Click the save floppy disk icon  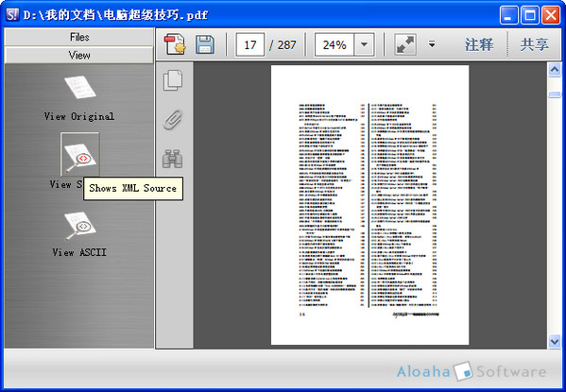tap(205, 44)
